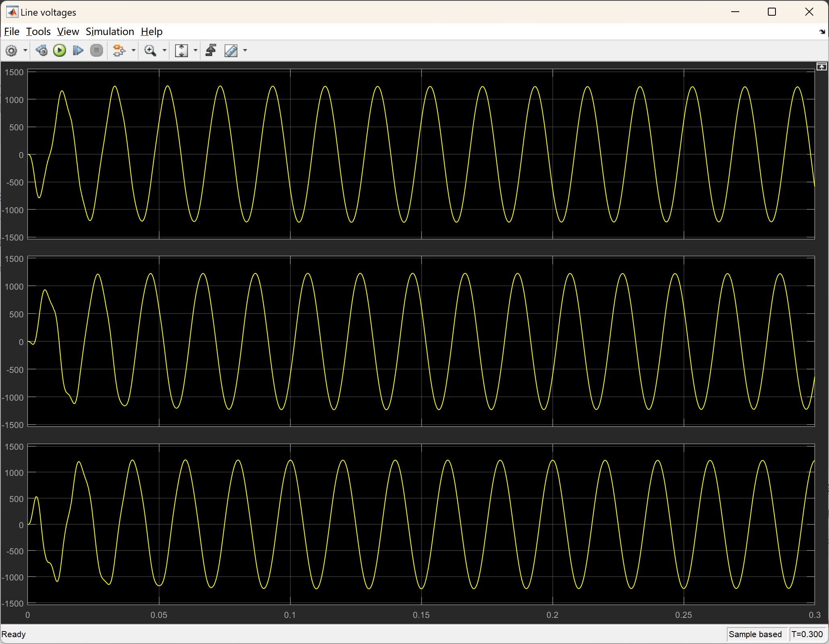Open scope configuration properties gear

[x=11, y=51]
